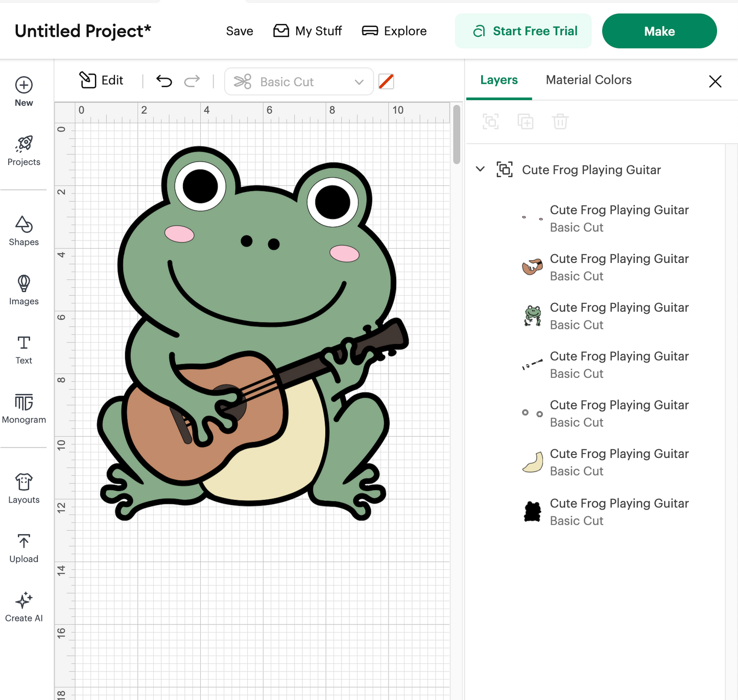Switch to the Material Colors tab
The image size is (738, 700).
tap(588, 80)
